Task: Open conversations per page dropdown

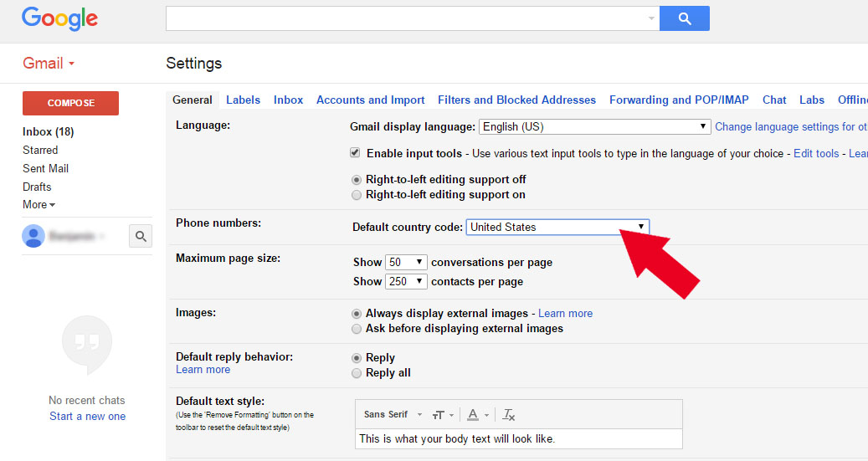Action: [x=406, y=263]
